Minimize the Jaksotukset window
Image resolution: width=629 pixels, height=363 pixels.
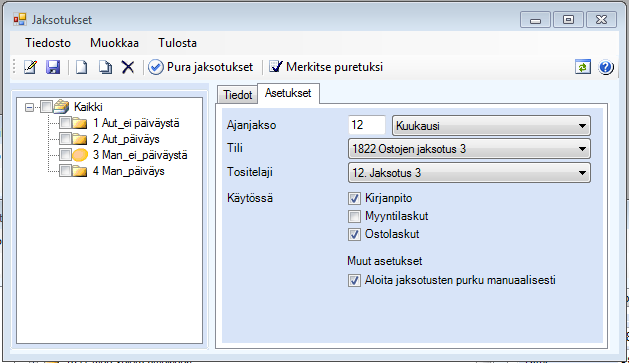535,20
